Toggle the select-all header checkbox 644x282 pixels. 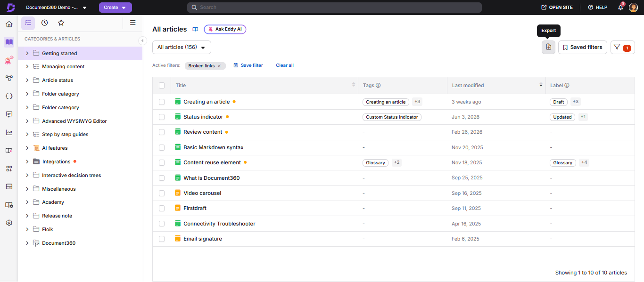click(162, 86)
